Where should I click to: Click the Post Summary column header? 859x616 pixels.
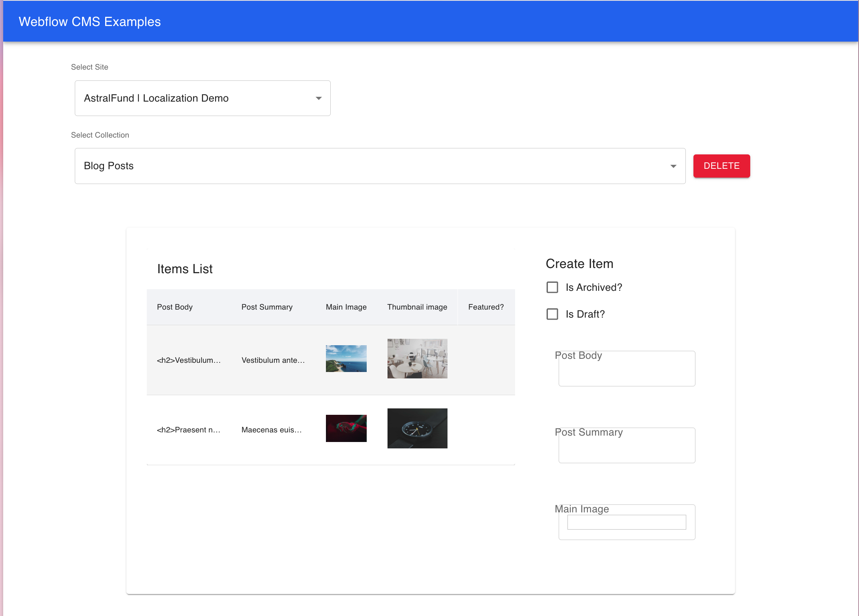click(x=267, y=307)
